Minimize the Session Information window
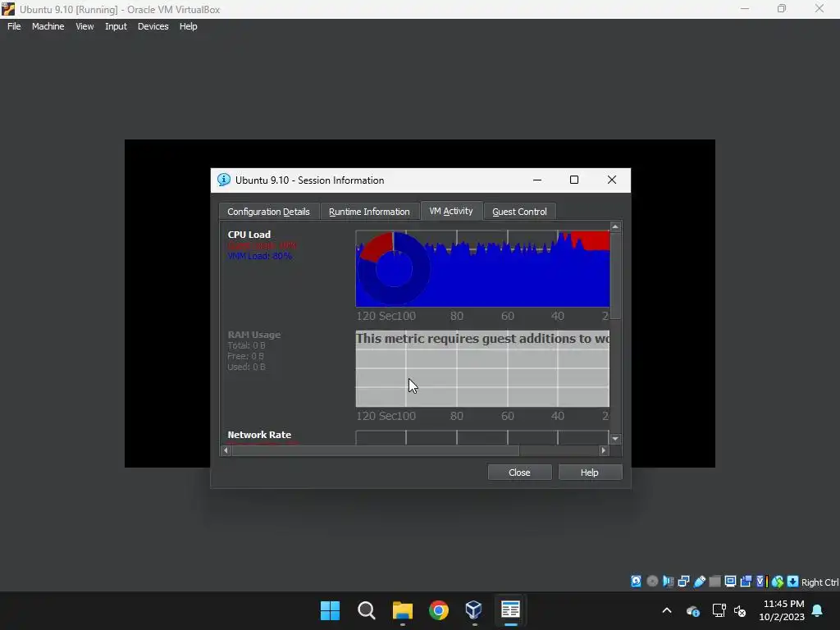 tap(537, 180)
